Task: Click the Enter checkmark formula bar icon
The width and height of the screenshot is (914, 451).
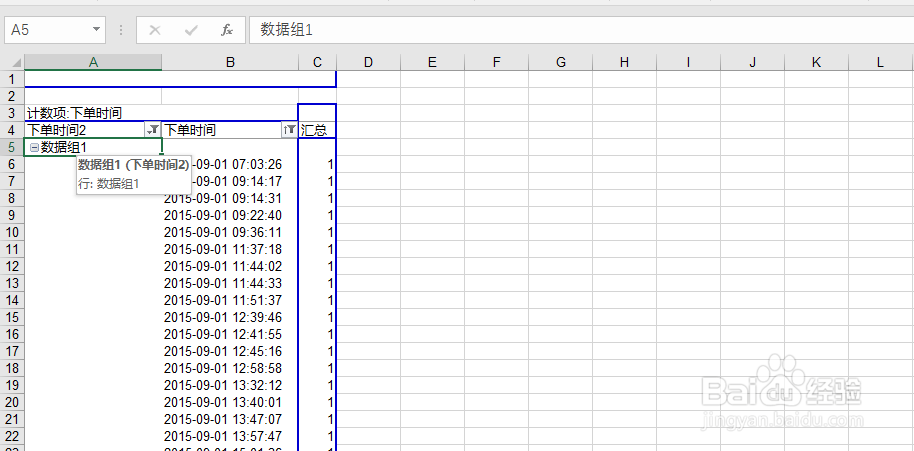Action: (x=191, y=30)
